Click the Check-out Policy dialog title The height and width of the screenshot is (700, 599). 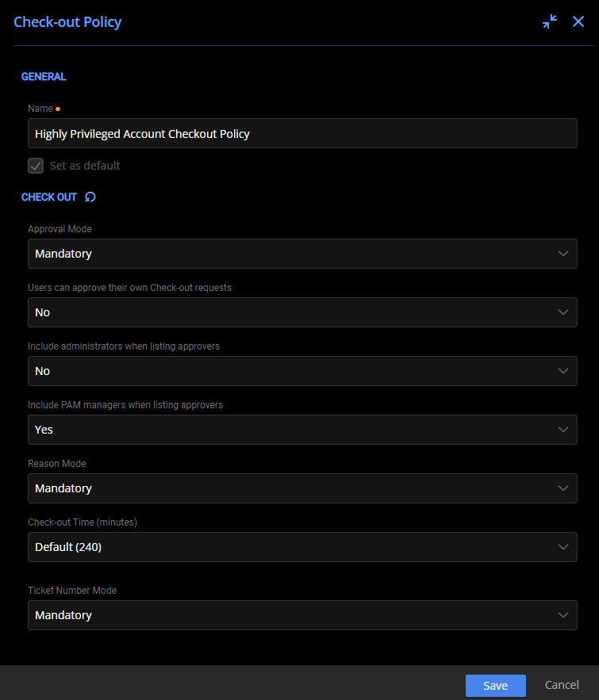[67, 22]
